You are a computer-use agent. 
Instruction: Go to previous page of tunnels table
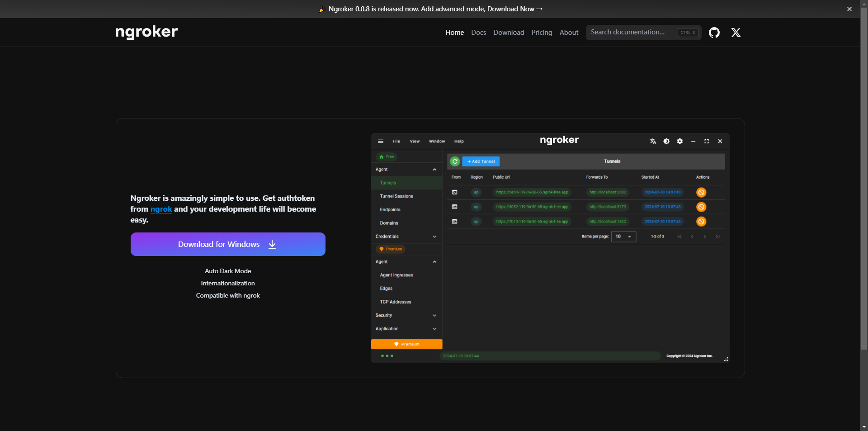click(692, 237)
